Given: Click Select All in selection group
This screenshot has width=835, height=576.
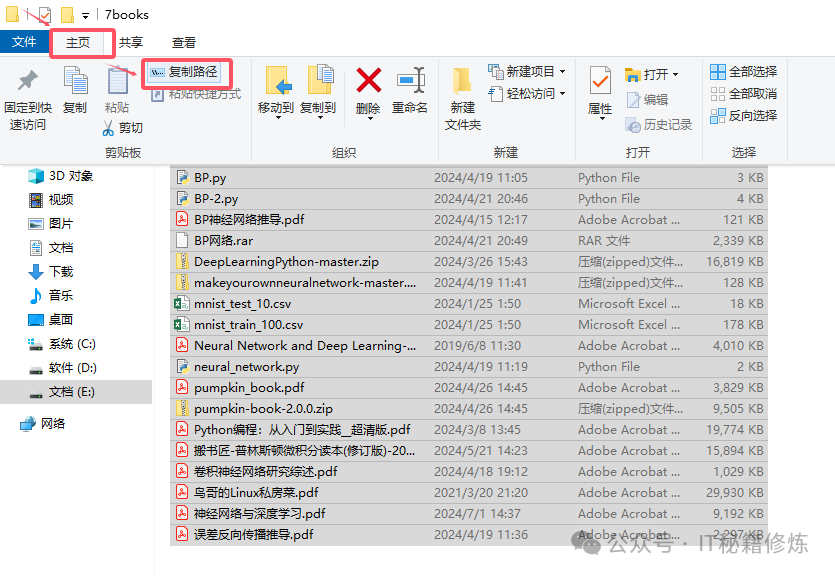Looking at the screenshot, I should pos(743,72).
